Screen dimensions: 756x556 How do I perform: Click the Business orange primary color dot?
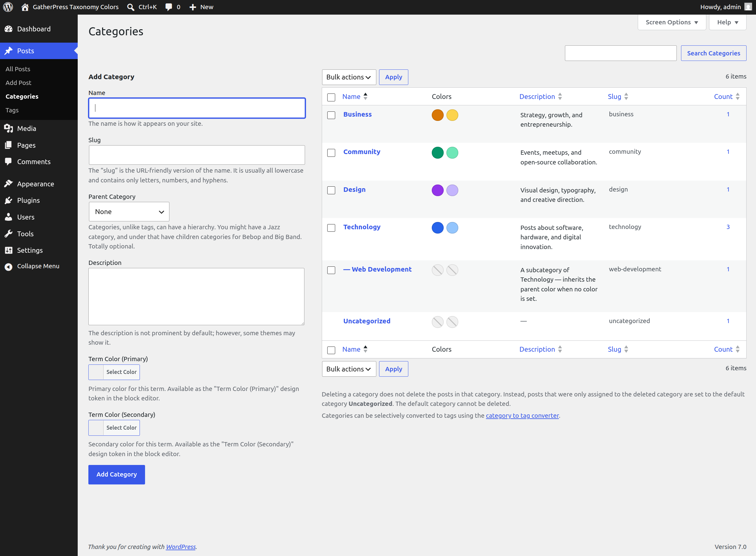(x=438, y=115)
